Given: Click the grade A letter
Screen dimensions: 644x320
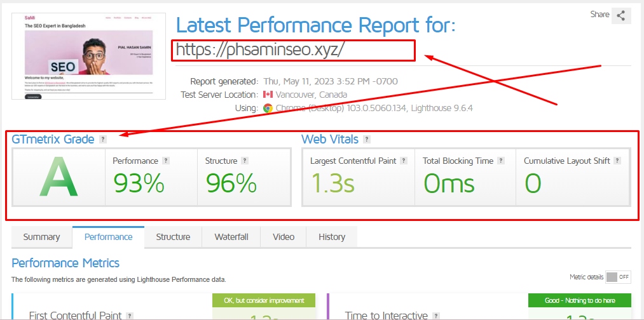Looking at the screenshot, I should tap(58, 178).
